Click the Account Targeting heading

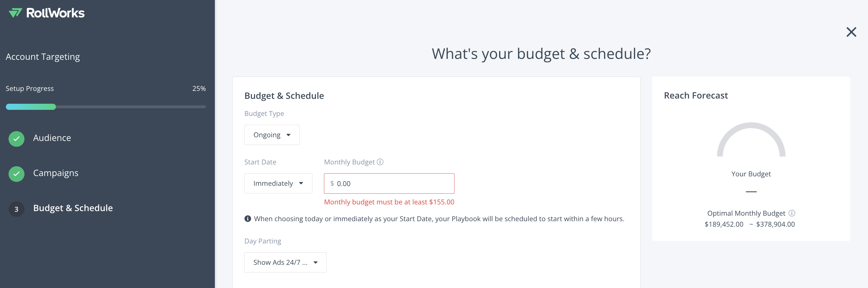(43, 56)
